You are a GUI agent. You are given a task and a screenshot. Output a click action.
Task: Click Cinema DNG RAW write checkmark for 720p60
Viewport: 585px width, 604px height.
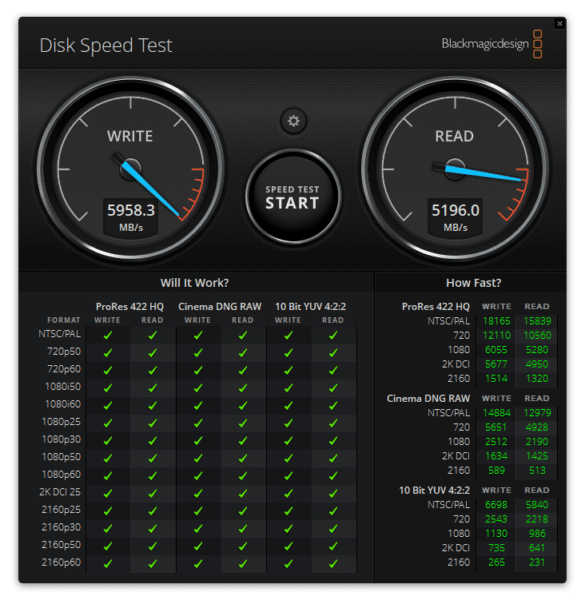click(x=198, y=370)
